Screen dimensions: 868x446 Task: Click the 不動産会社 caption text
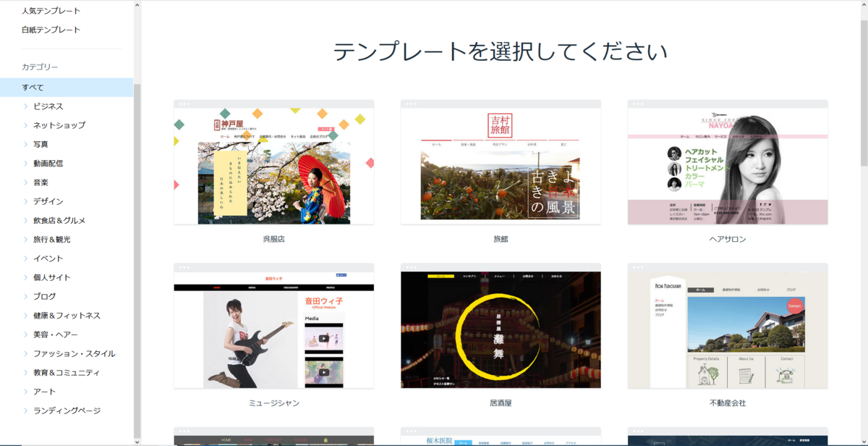click(728, 403)
